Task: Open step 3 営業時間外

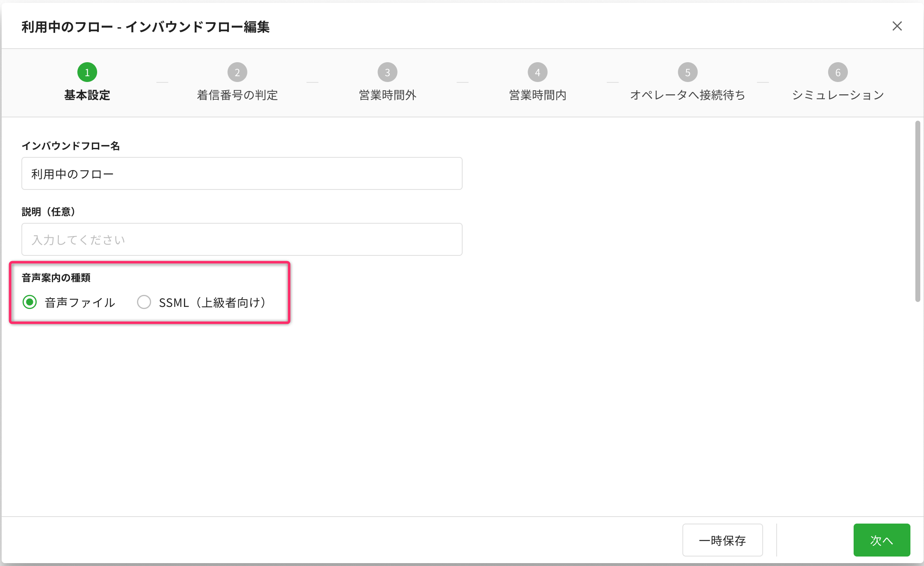Action: pyautogui.click(x=387, y=82)
